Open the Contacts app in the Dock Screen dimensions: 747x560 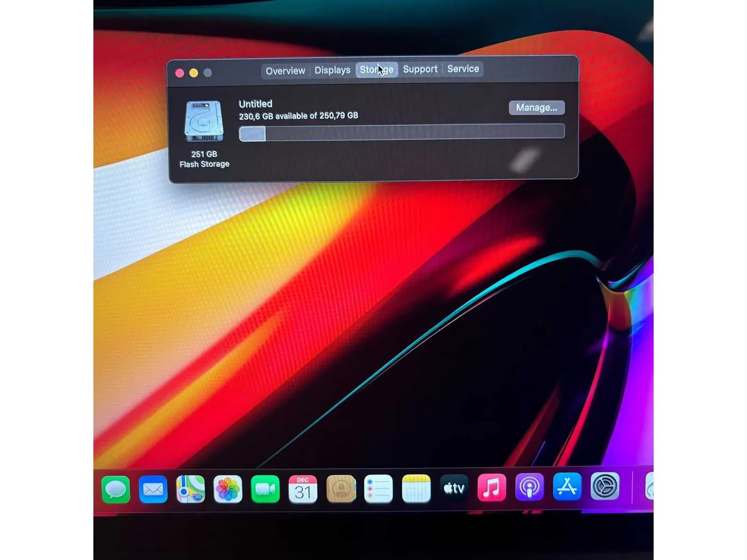click(341, 489)
